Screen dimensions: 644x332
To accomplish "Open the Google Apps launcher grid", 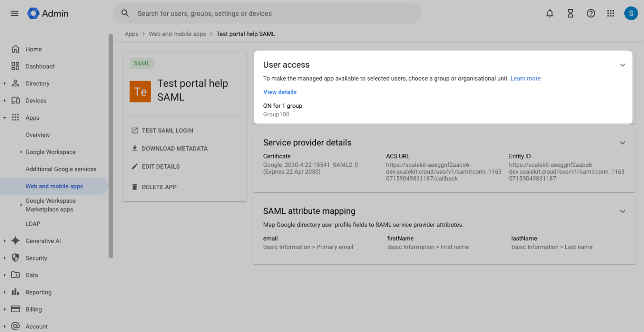I will [610, 13].
